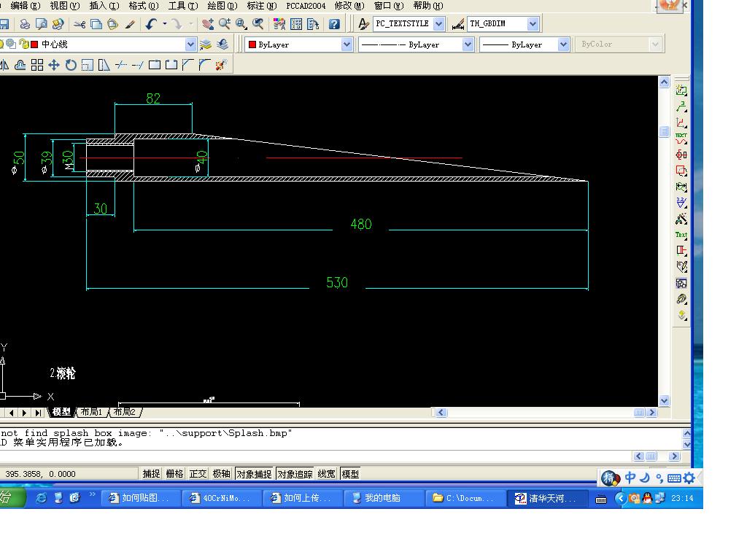Click the Print icon in the toolbar

coord(24,24)
